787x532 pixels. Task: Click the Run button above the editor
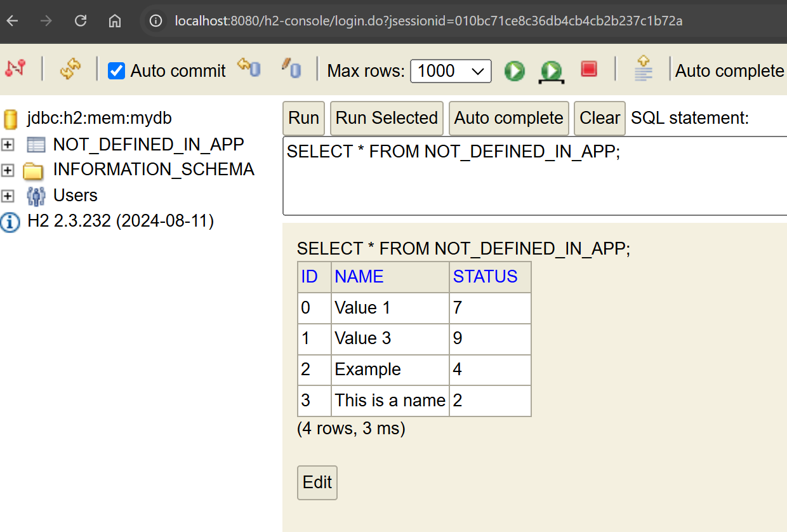point(303,118)
